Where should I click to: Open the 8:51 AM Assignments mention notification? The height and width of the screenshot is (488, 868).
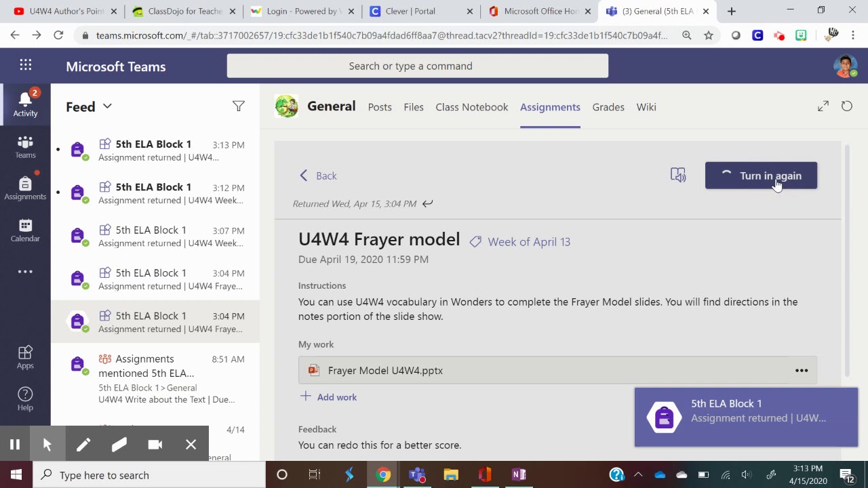pyautogui.click(x=155, y=379)
